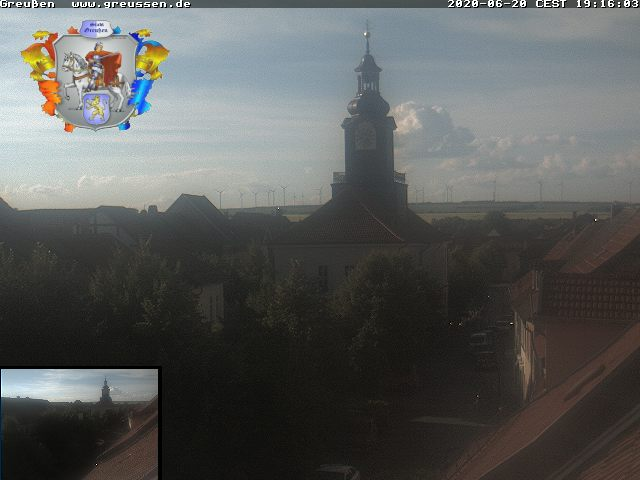Click the www.greussen.de overlay text
This screenshot has width=640, height=480.
coord(131,4)
